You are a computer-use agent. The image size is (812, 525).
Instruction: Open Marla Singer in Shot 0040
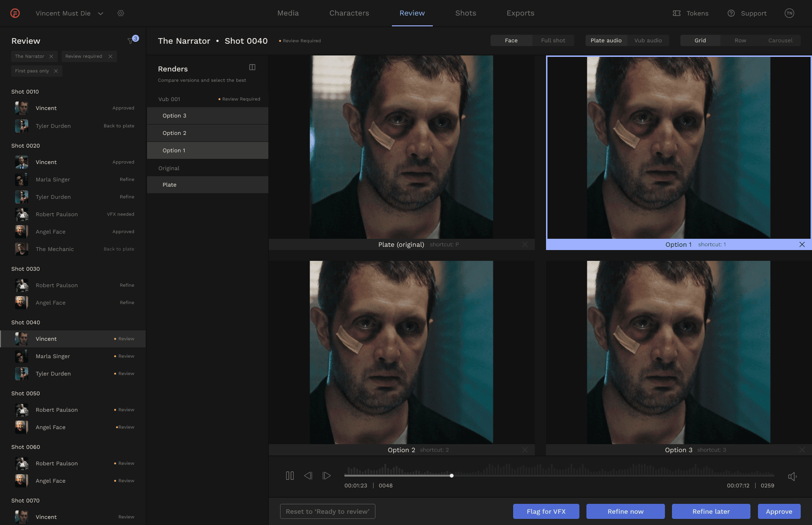[x=73, y=356]
